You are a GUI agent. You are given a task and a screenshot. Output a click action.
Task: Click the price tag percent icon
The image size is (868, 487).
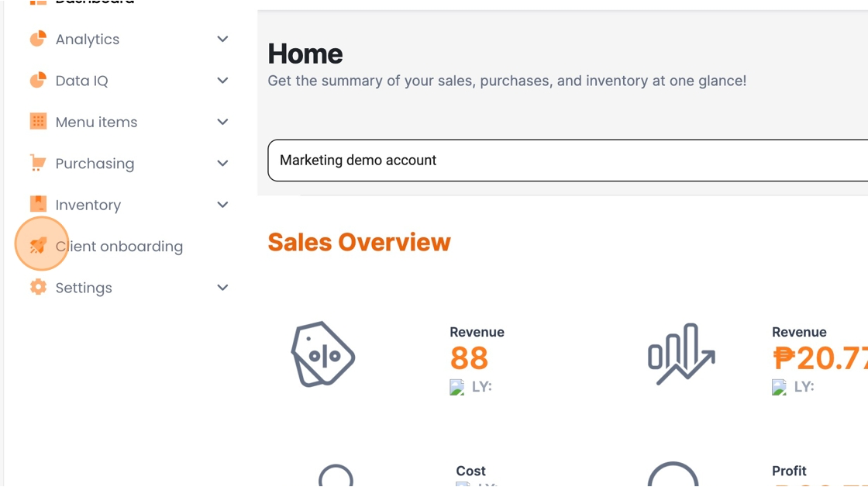click(x=322, y=354)
